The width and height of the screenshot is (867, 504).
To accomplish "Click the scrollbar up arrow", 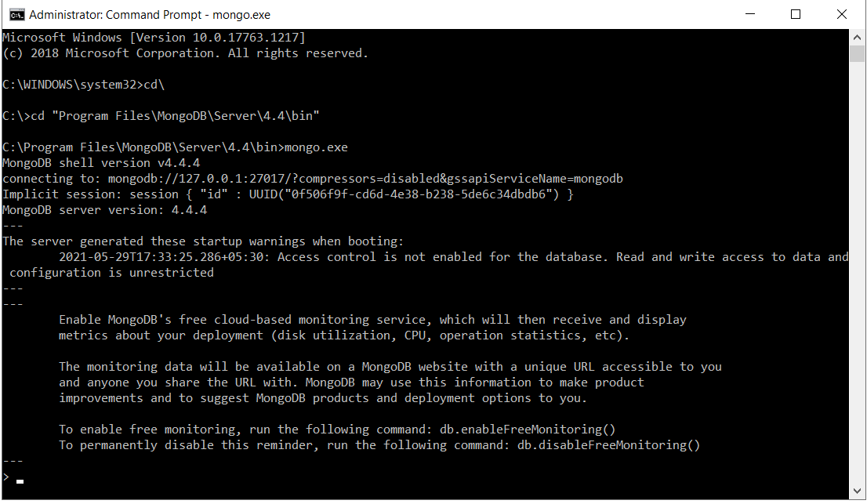I will pos(857,38).
